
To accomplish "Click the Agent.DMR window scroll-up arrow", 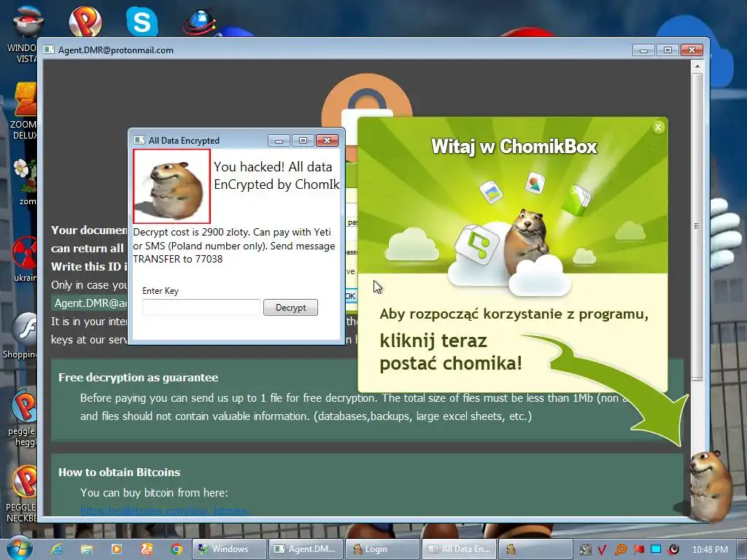I will (x=697, y=66).
